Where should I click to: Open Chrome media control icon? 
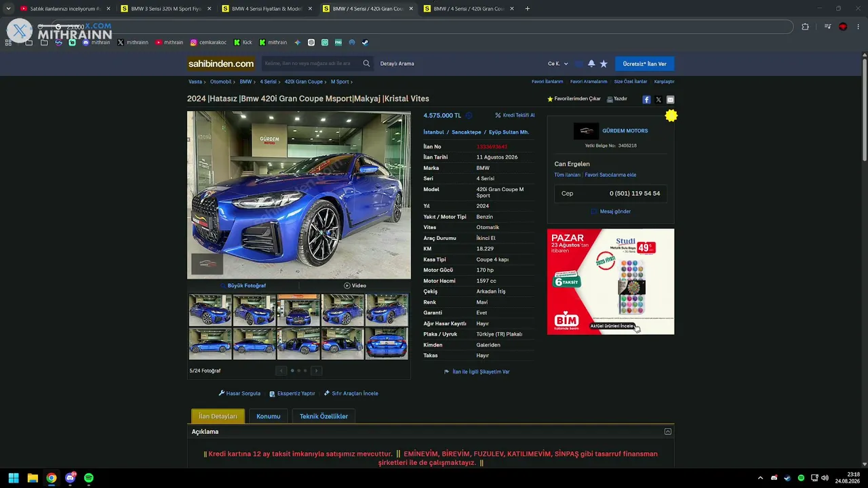point(827,27)
